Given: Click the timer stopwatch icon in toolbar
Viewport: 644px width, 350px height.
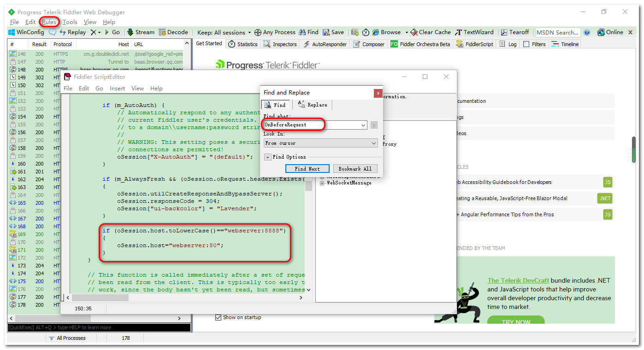Looking at the screenshot, I should [366, 32].
